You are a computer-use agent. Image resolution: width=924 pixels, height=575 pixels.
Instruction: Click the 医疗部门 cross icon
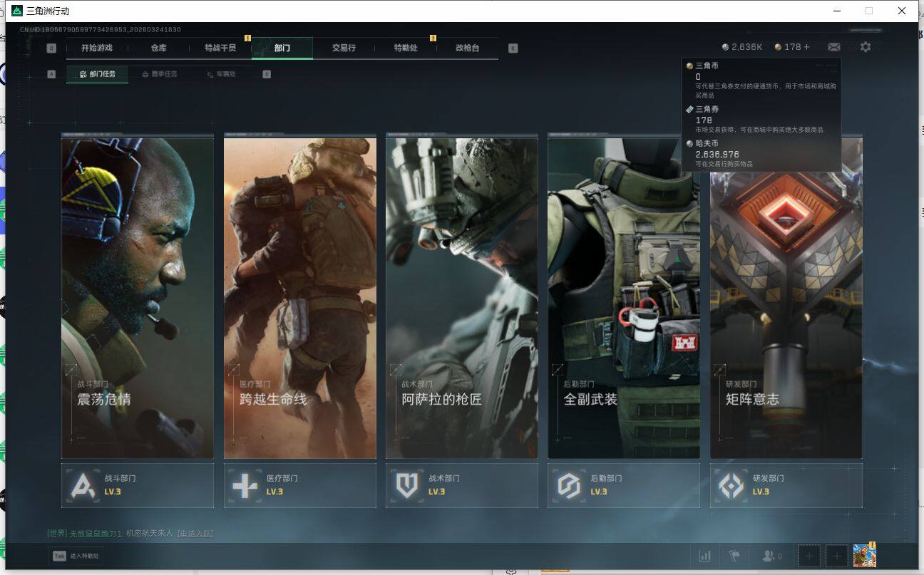tap(245, 486)
